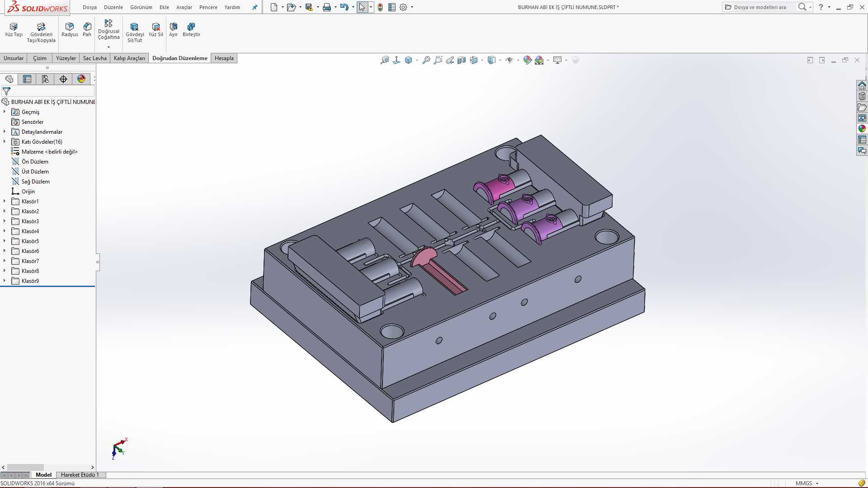Expand the Klasör1 folder
Screen dimensions: 868x488
point(5,201)
